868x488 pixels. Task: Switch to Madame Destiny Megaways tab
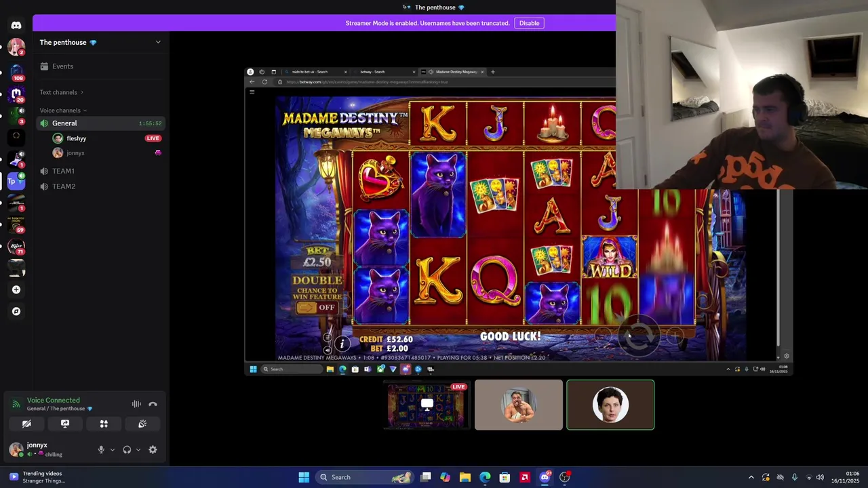click(x=454, y=72)
